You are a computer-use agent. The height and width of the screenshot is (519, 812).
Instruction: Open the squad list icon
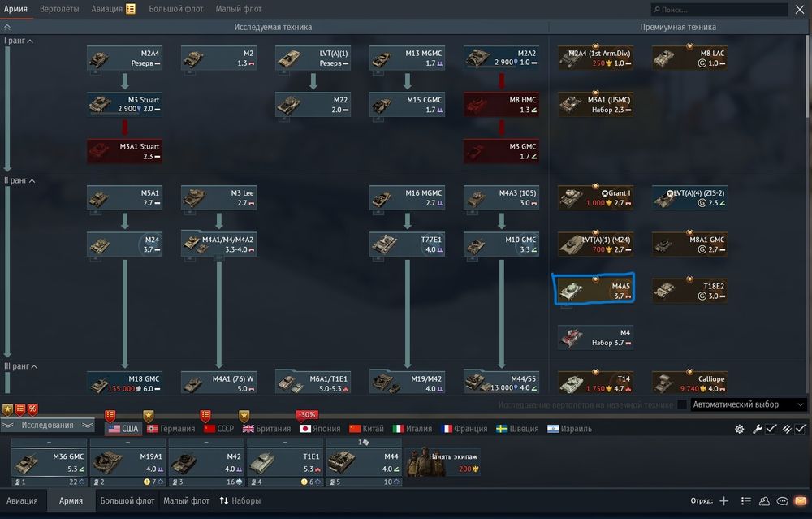(745, 501)
